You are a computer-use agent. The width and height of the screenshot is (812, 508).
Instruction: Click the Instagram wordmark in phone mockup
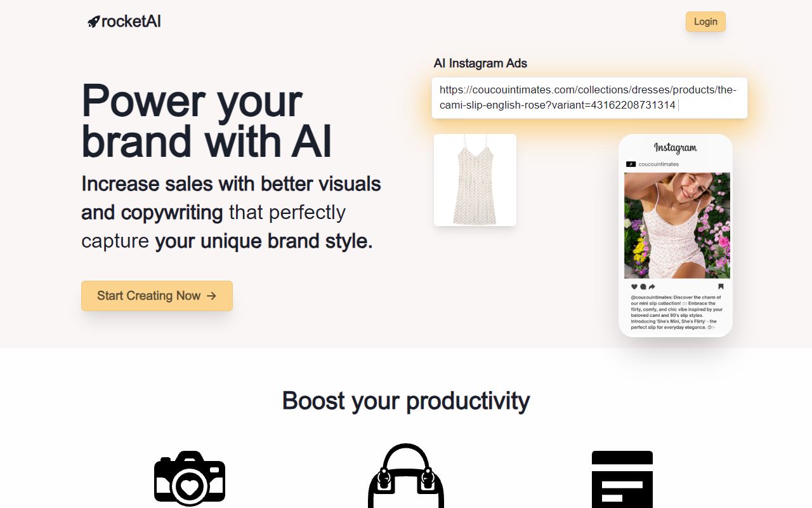click(x=676, y=148)
